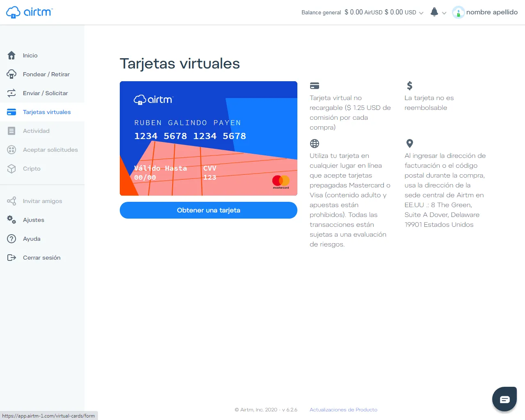The height and width of the screenshot is (420, 525).
Task: Click the Actividad list icon
Action: point(11,131)
